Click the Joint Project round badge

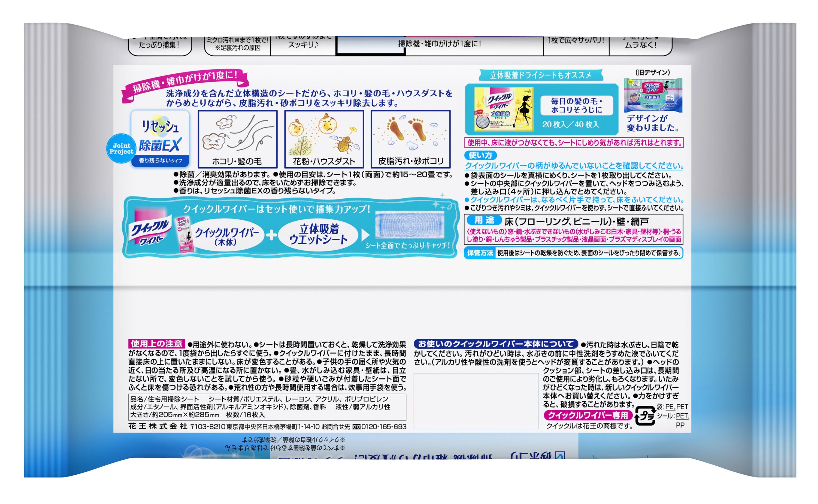pos(121,149)
